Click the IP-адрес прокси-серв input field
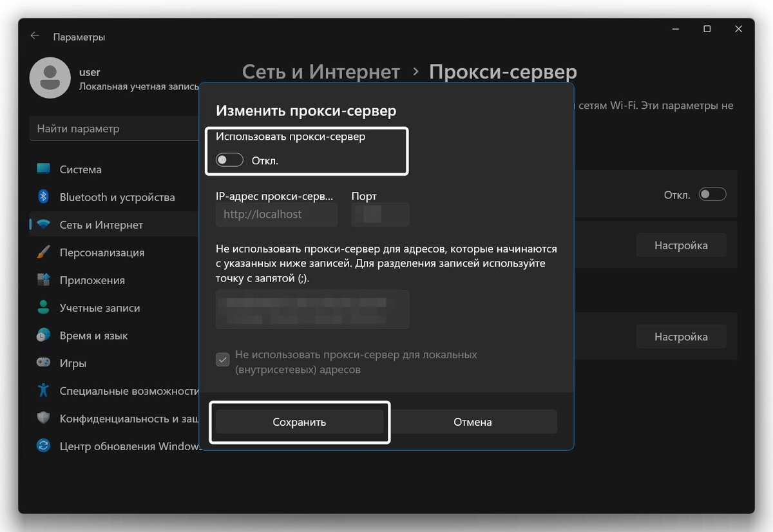Image resolution: width=773 pixels, height=532 pixels. (276, 214)
